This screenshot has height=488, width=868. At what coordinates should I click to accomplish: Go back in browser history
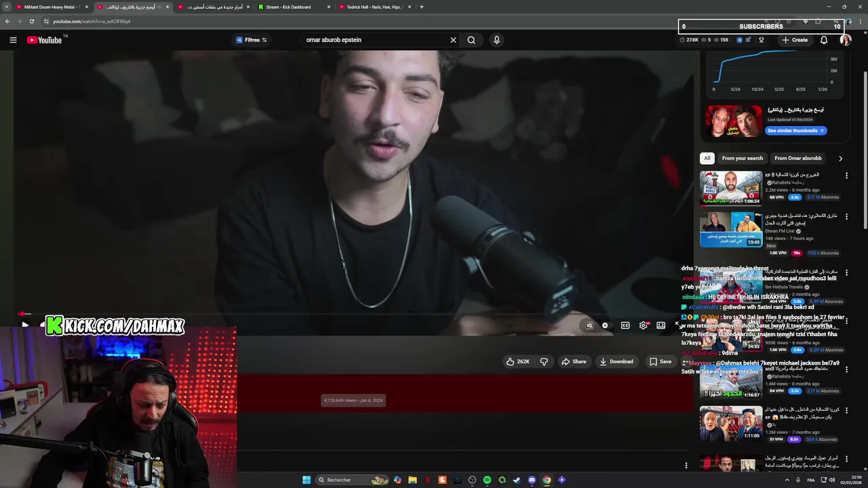(7, 21)
